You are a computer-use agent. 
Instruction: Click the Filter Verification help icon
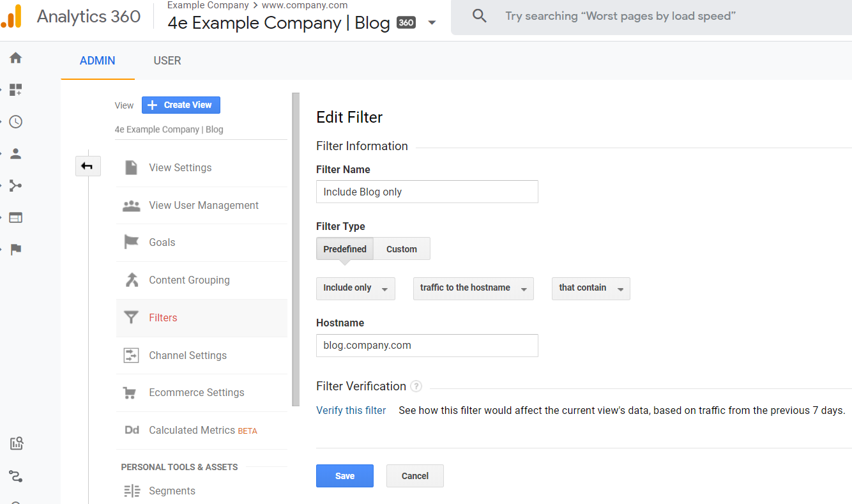(x=416, y=386)
